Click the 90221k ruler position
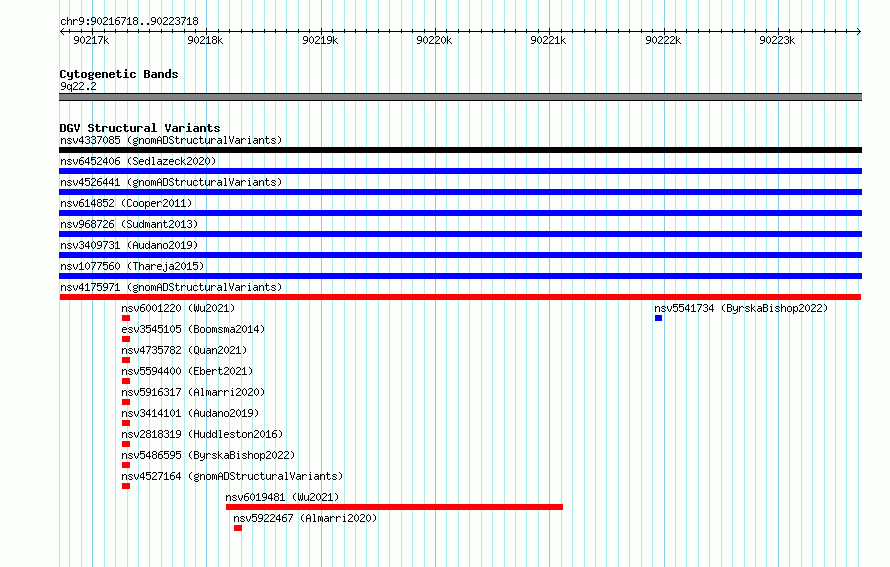The image size is (890, 567). [548, 40]
